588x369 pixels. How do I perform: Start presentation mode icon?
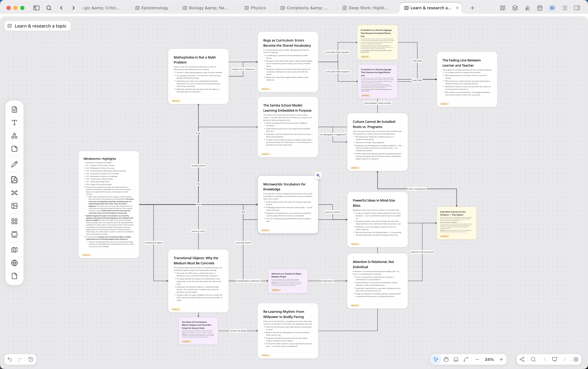[555, 359]
